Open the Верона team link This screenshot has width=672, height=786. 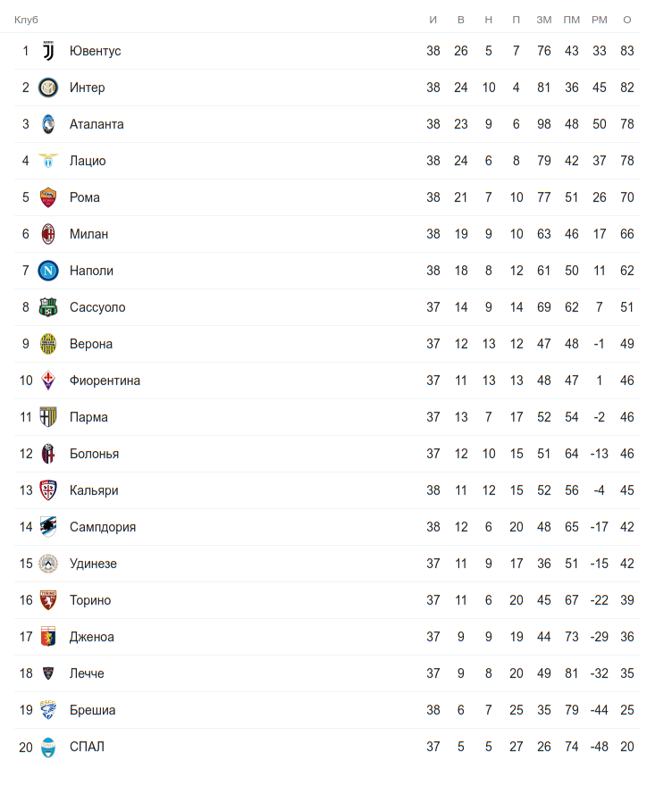click(x=91, y=344)
